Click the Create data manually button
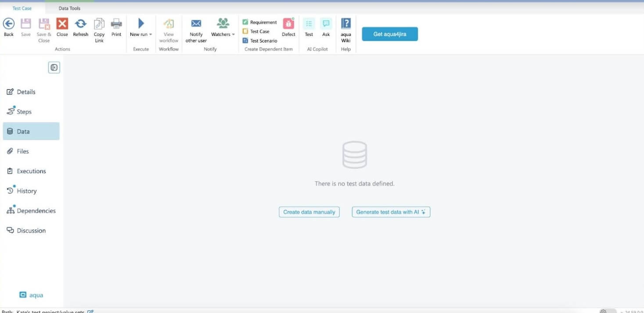Screen dimensions: 644x313 [x=309, y=212]
